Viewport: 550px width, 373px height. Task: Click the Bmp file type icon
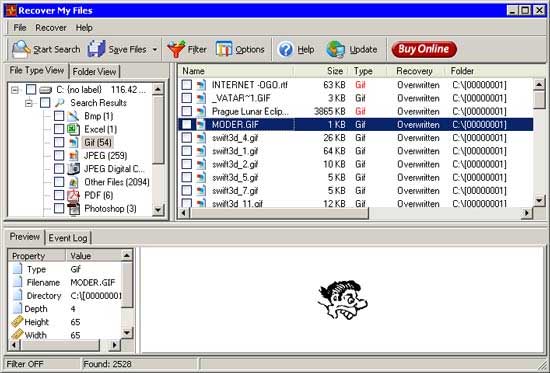click(x=73, y=116)
